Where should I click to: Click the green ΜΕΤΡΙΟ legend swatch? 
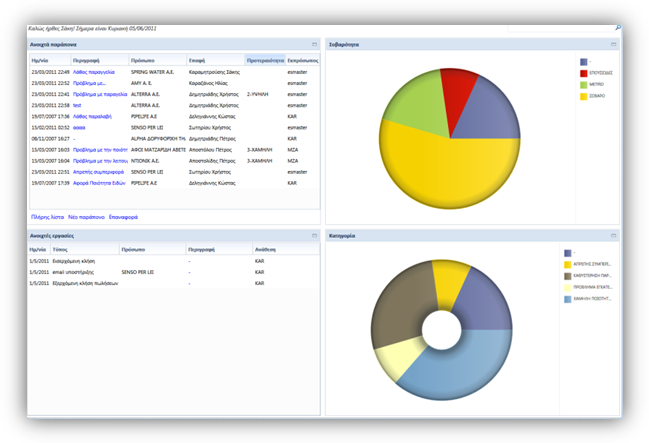584,85
